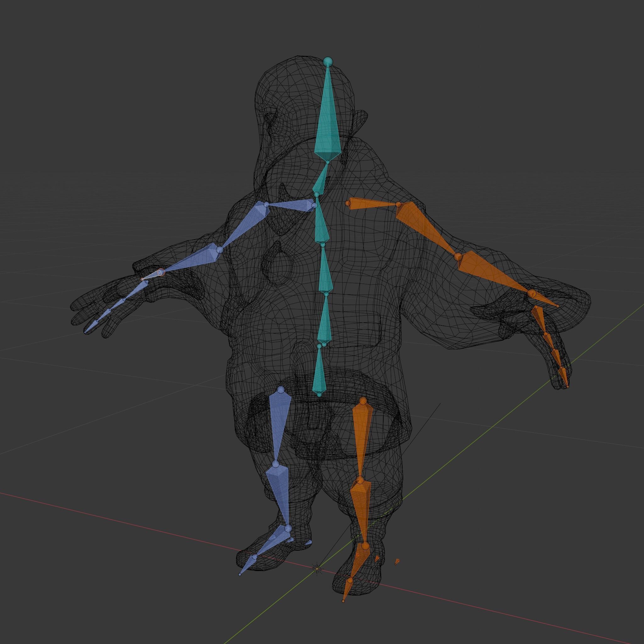Click the highlighted selected blue hand bone
The image size is (644, 644).
[153, 275]
